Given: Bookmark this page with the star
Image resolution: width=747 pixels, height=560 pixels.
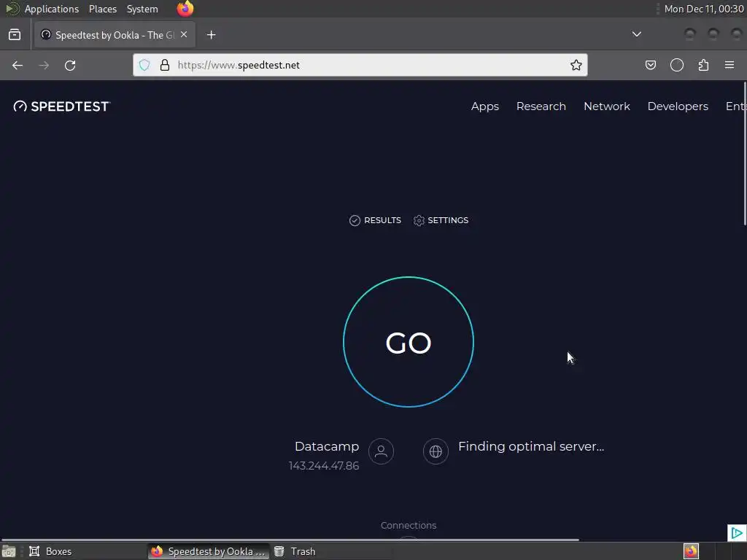Looking at the screenshot, I should tap(576, 65).
